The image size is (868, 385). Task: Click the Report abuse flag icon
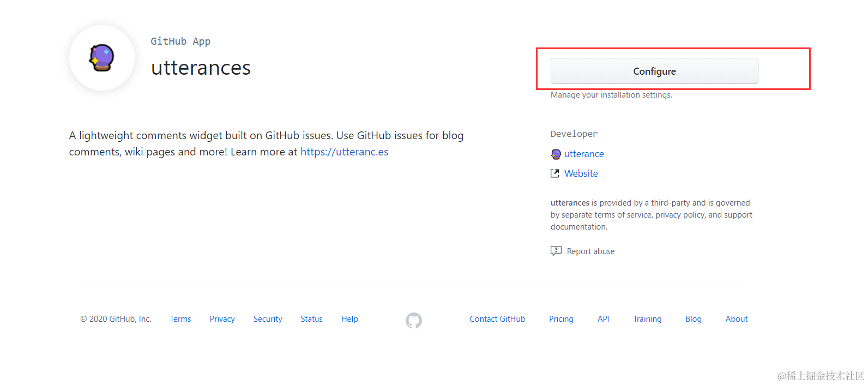pos(556,251)
